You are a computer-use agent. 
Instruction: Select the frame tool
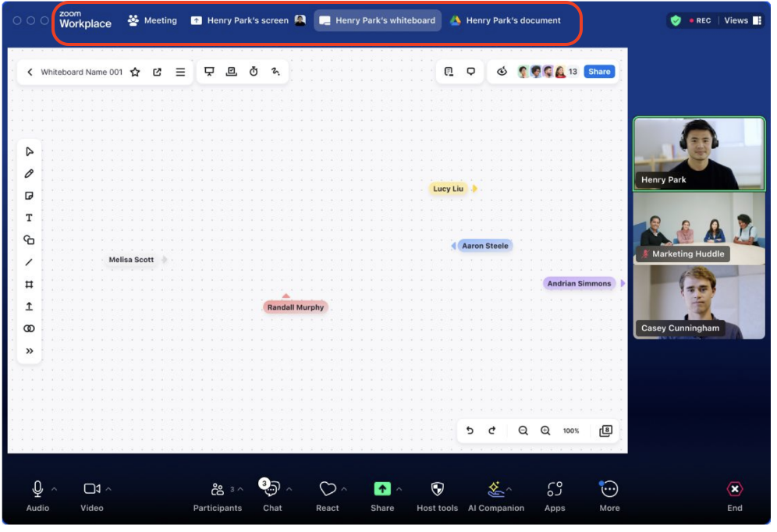pyautogui.click(x=29, y=285)
